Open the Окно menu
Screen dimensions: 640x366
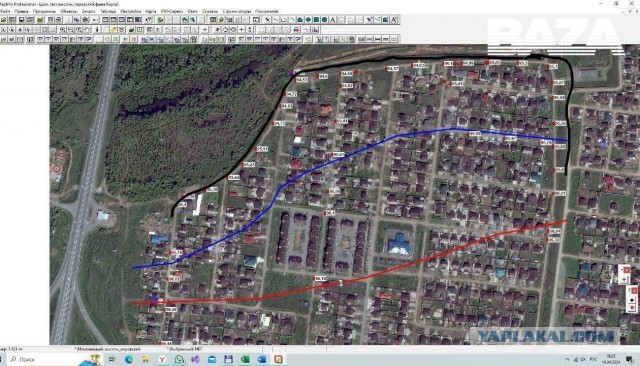(x=192, y=11)
